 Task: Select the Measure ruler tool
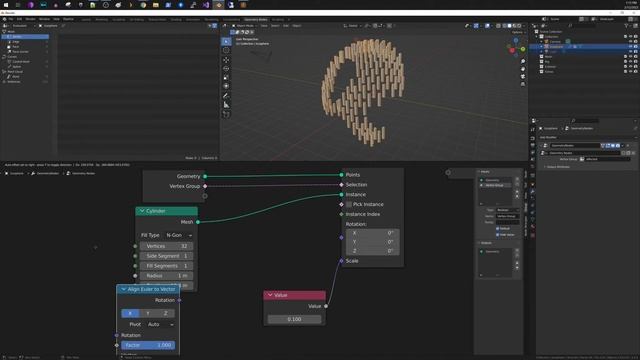[x=226, y=105]
